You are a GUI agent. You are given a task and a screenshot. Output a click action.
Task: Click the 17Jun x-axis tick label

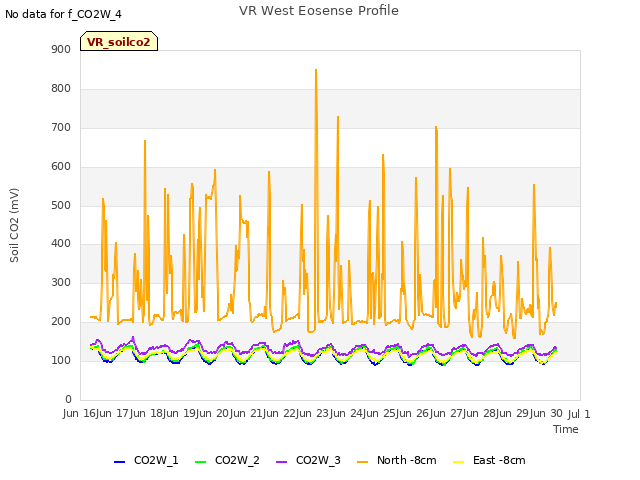[131, 413]
